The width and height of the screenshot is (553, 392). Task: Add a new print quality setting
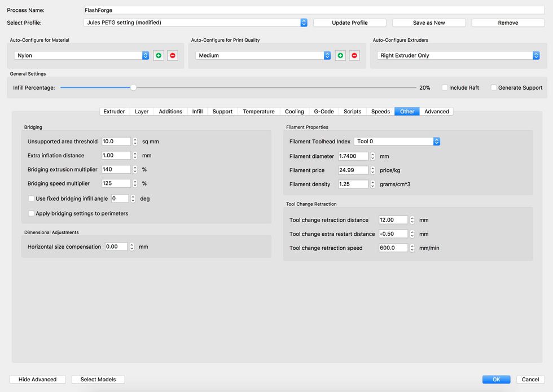[339, 55]
